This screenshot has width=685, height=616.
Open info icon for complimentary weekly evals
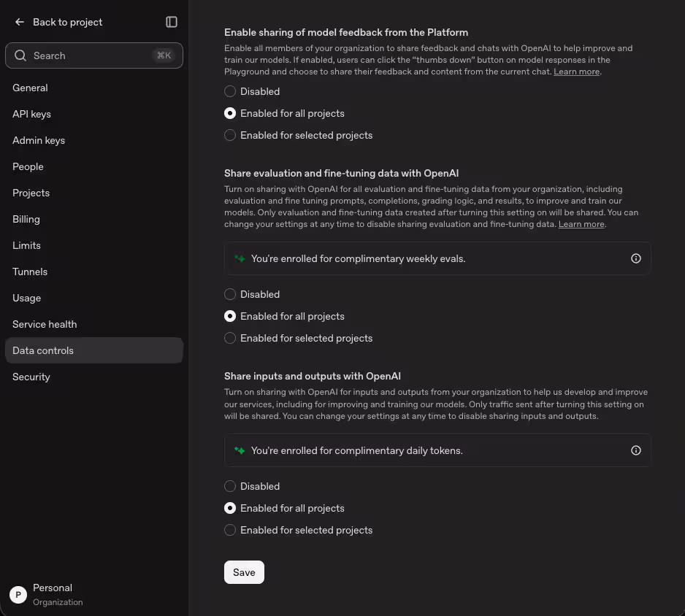tap(635, 258)
